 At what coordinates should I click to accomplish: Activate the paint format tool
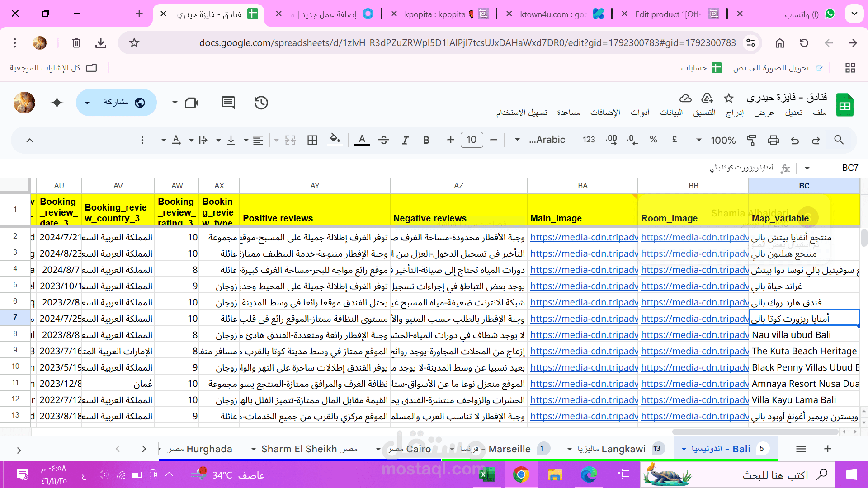pyautogui.click(x=751, y=140)
